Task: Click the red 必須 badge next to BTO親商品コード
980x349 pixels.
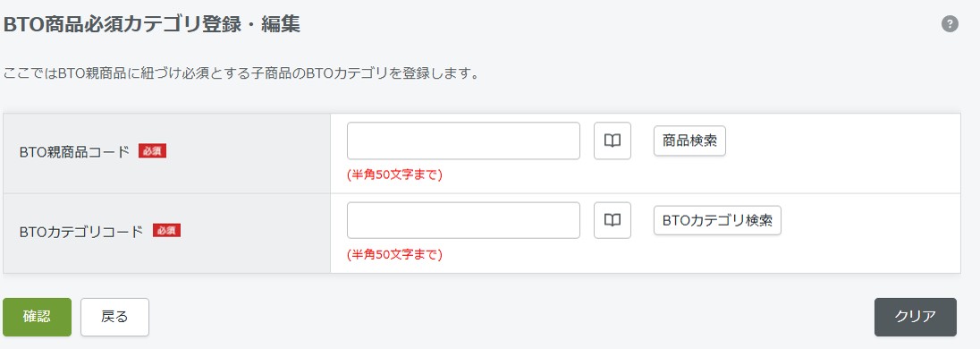Action: pyautogui.click(x=153, y=150)
